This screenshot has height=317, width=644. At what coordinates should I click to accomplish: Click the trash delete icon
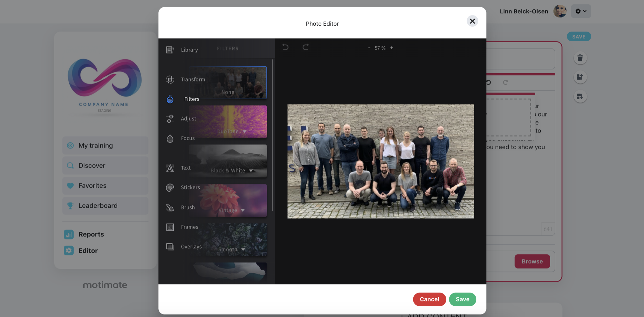click(x=580, y=58)
